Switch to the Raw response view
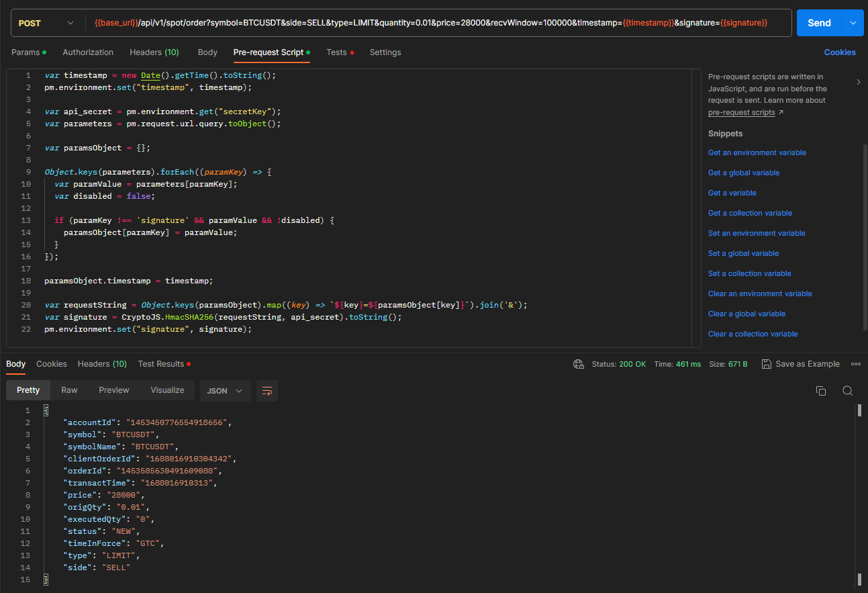 [x=69, y=390]
